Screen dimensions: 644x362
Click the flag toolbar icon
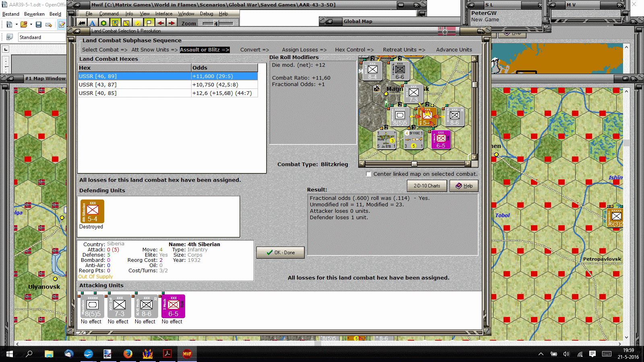149,23
